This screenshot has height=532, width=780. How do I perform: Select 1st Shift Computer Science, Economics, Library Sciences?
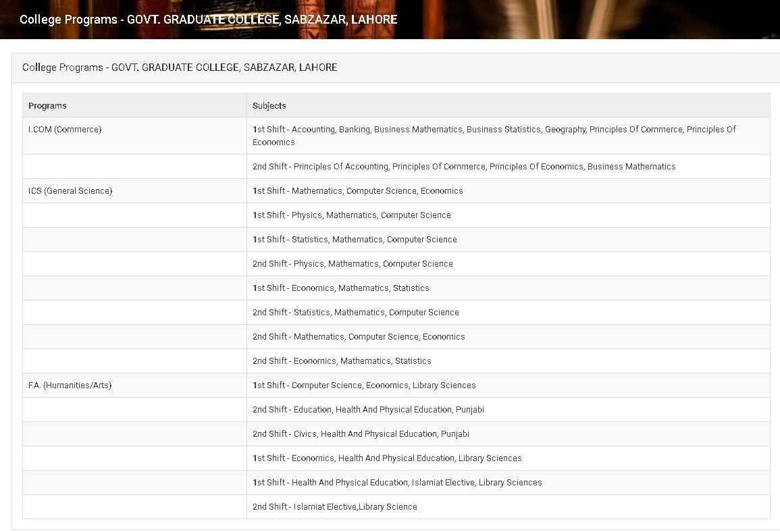pyautogui.click(x=364, y=385)
